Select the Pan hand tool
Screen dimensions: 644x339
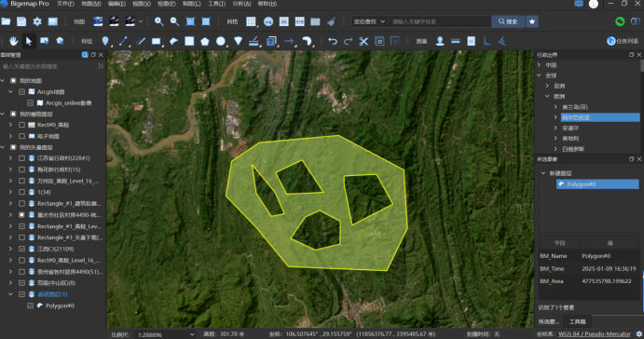[14, 41]
